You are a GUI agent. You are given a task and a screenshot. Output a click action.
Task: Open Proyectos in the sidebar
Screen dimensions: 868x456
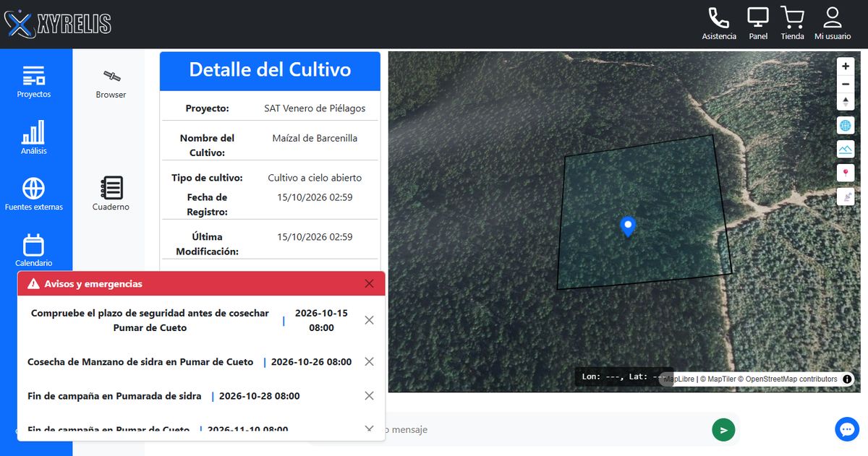click(34, 82)
